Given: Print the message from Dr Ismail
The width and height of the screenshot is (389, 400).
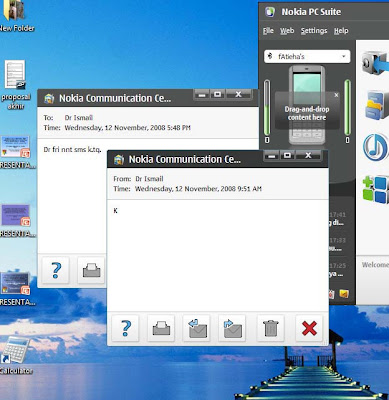Looking at the screenshot, I should click(161, 328).
